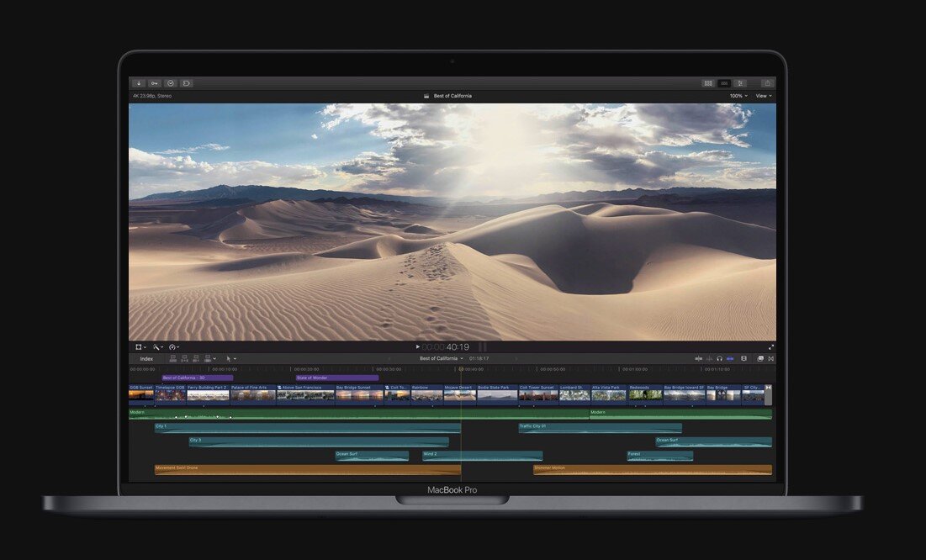Image resolution: width=926 pixels, height=560 pixels.
Task: Select the Alta Vista Park clip
Action: click(x=609, y=394)
